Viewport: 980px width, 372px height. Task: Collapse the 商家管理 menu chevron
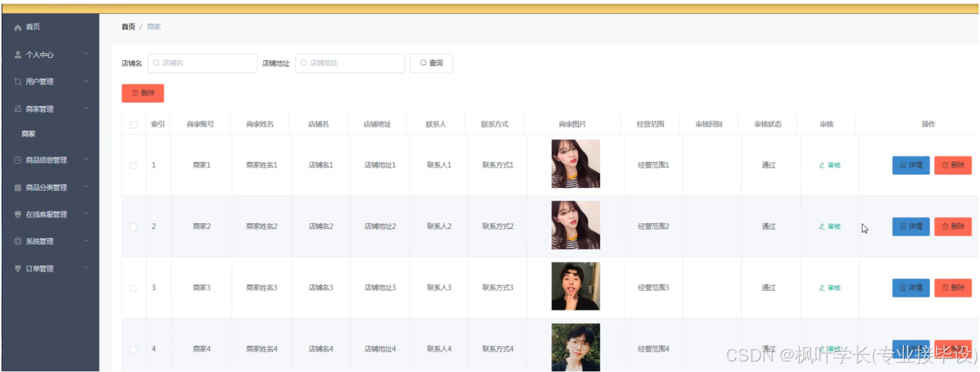tap(86, 109)
